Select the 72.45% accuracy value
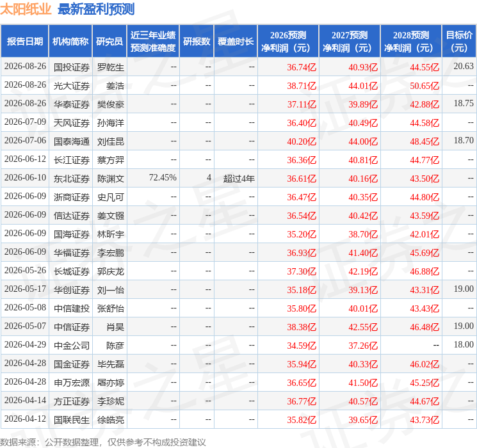 pos(163,178)
